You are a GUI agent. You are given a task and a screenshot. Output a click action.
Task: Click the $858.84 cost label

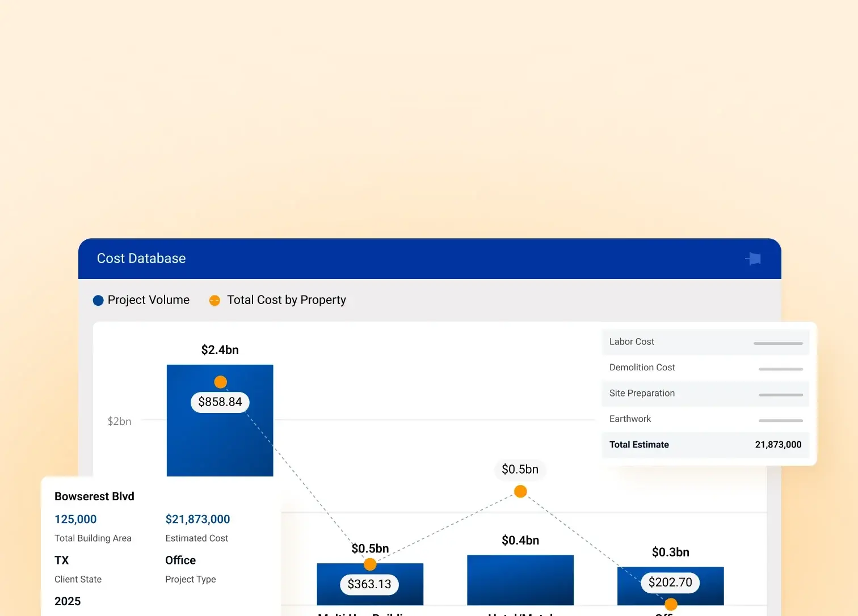[220, 402]
